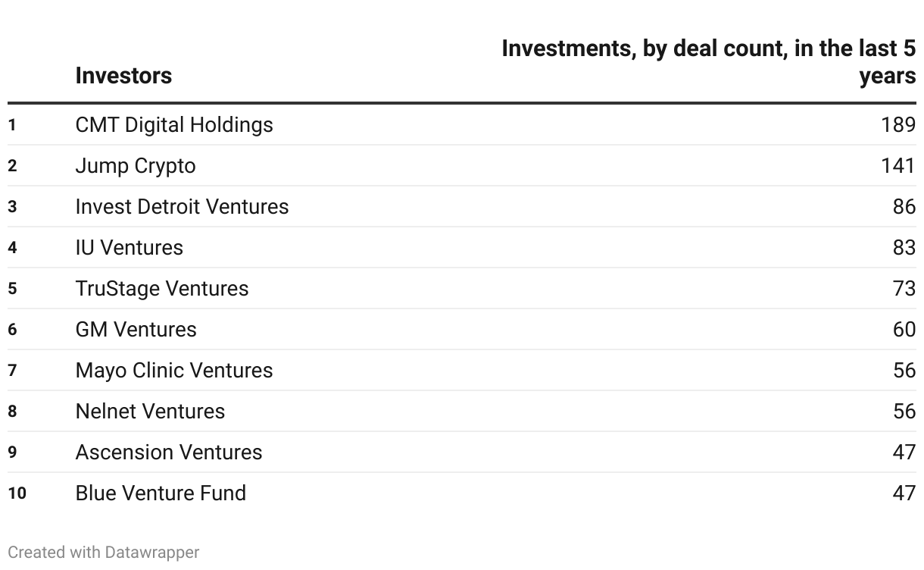924x570 pixels.
Task: Click the value 60 for GM Ventures
Action: tap(904, 329)
